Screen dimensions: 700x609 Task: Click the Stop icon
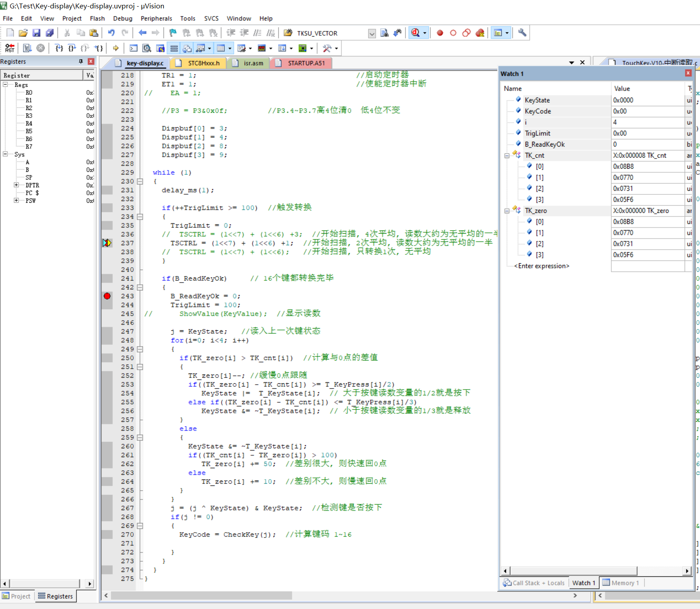coord(41,48)
